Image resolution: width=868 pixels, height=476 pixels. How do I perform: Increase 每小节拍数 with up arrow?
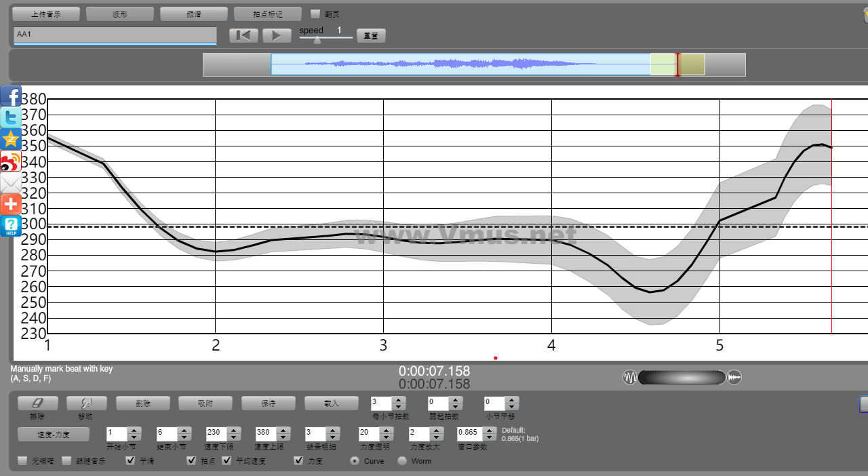pos(399,399)
